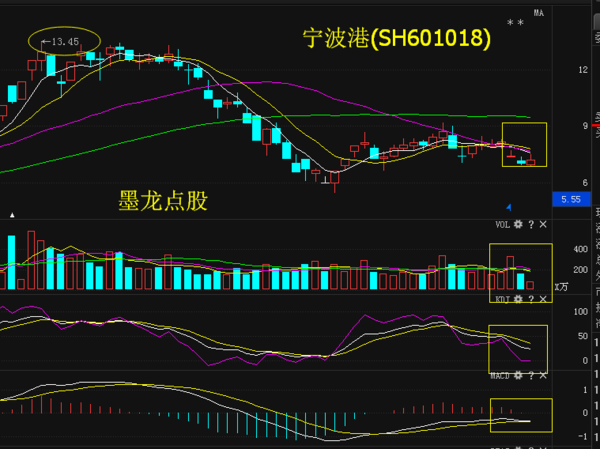
Task: Open the MACD indicator help question mark
Action: pyautogui.click(x=531, y=376)
